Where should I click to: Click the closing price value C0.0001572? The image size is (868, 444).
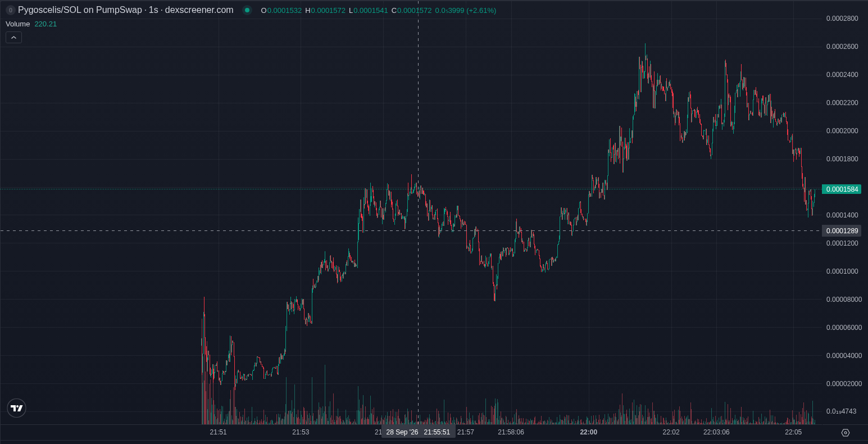(411, 10)
